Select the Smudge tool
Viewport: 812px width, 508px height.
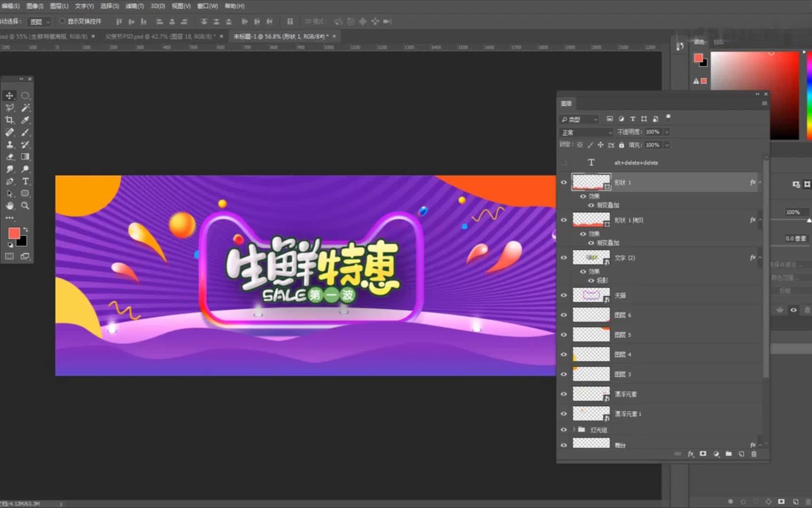pos(9,169)
